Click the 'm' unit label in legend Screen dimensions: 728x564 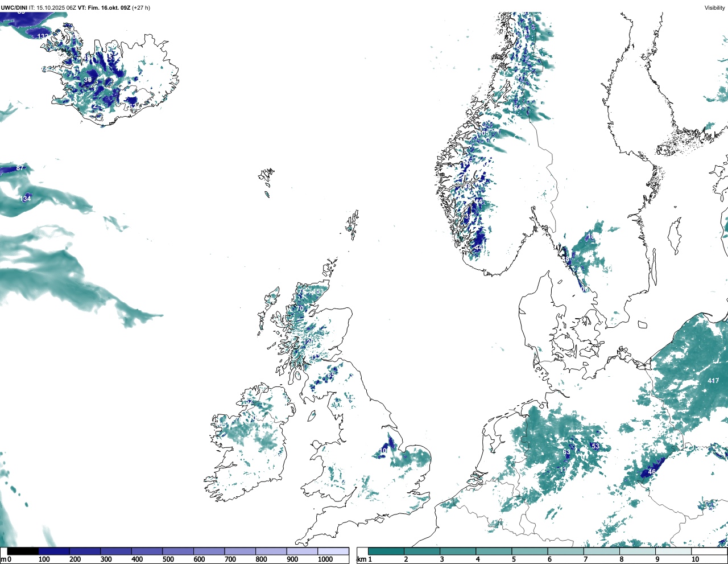click(3, 560)
